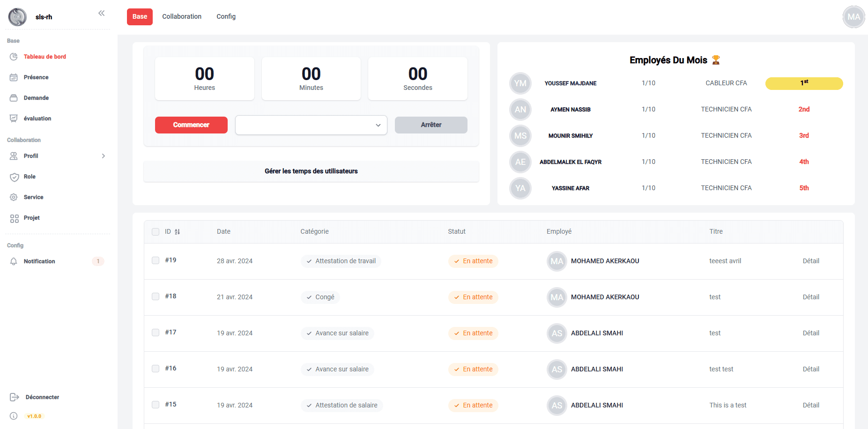Image resolution: width=868 pixels, height=429 pixels.
Task: Click the En attente status in row #19
Action: pos(473,261)
